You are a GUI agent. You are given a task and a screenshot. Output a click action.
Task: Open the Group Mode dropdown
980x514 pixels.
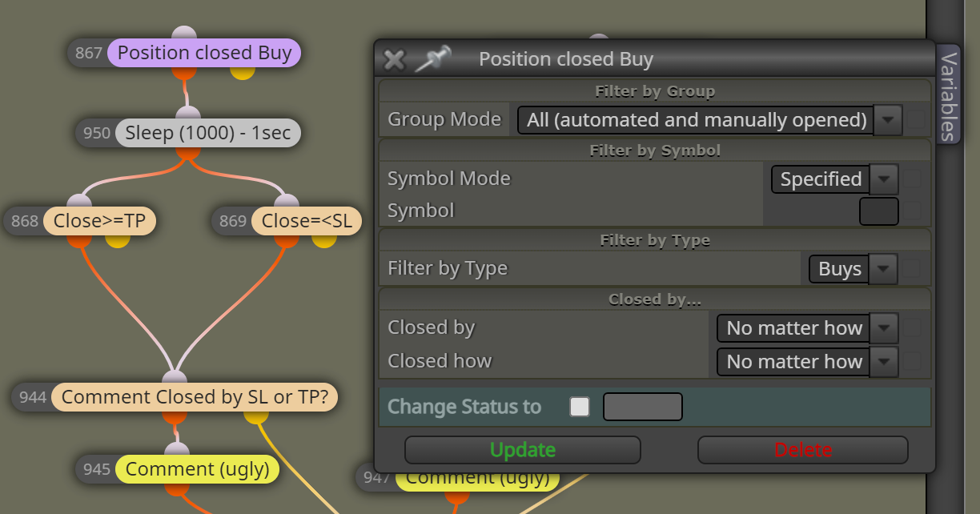[709, 120]
